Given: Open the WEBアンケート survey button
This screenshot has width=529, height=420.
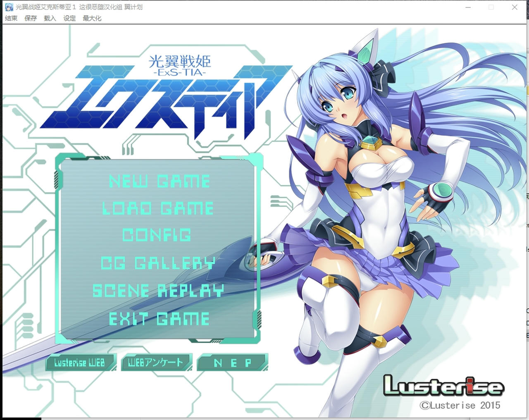Looking at the screenshot, I should tap(155, 363).
